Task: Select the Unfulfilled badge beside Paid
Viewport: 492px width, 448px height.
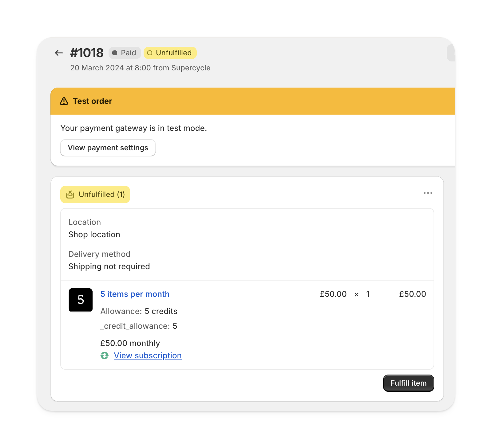Action: point(170,53)
